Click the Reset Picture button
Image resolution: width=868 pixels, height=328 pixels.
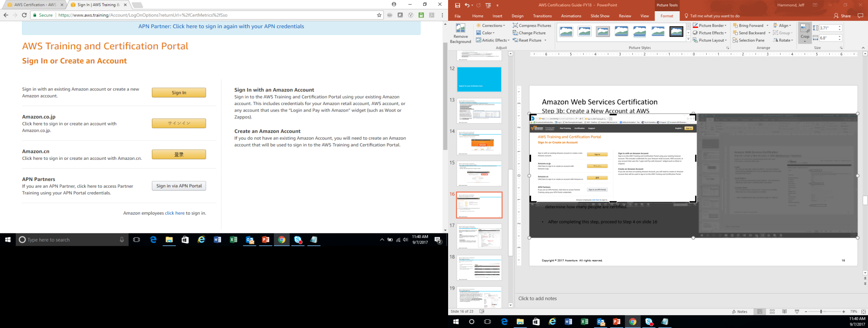527,40
